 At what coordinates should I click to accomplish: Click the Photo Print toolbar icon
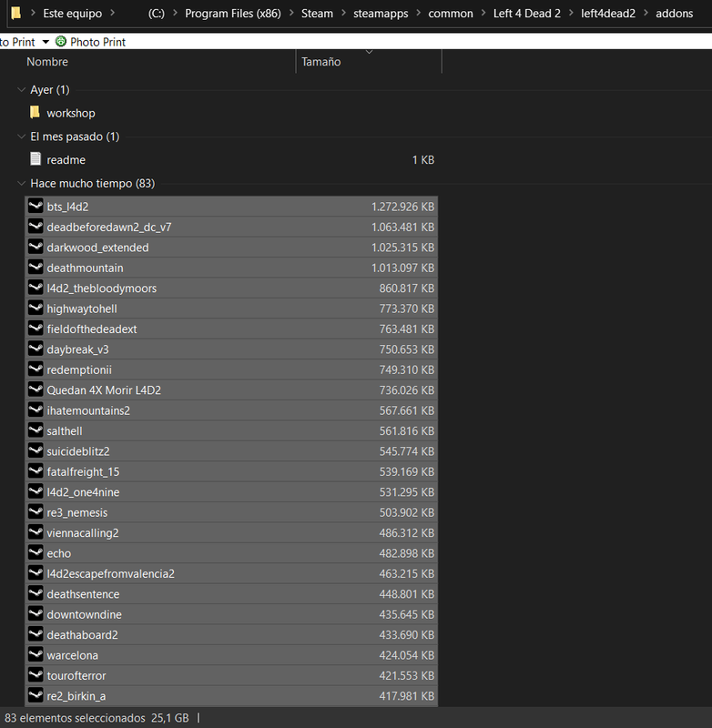(61, 41)
